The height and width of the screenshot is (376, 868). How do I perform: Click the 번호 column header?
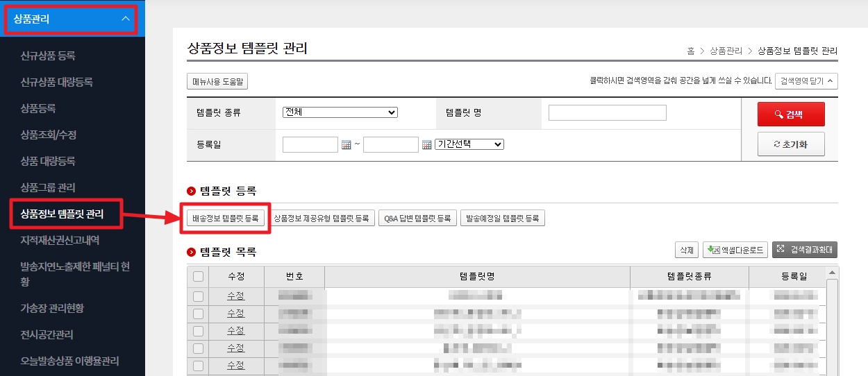click(294, 277)
